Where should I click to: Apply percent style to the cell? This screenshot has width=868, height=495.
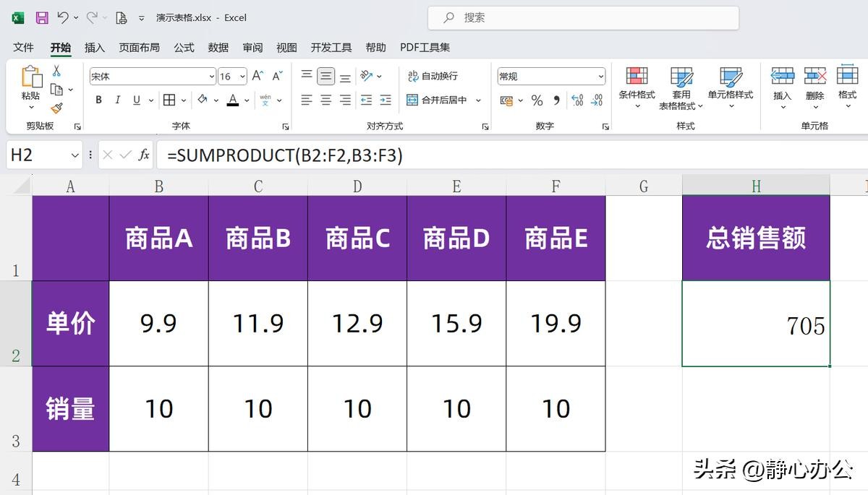(x=537, y=100)
